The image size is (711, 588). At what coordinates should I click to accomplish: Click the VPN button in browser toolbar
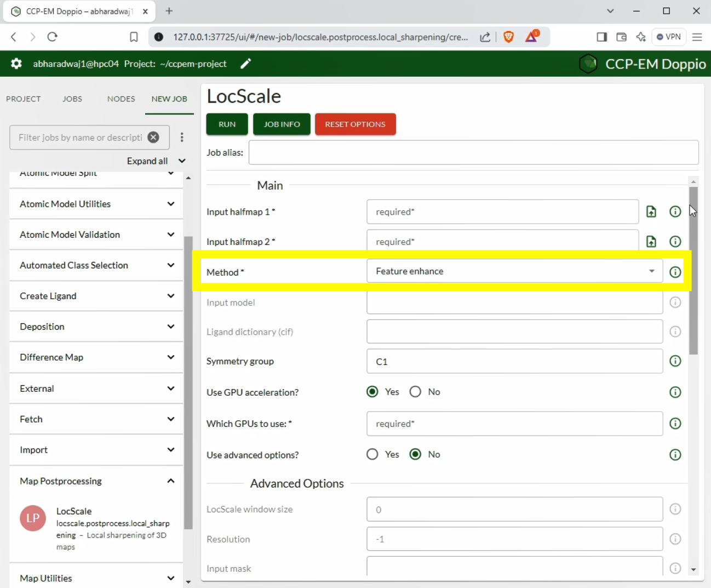669,37
